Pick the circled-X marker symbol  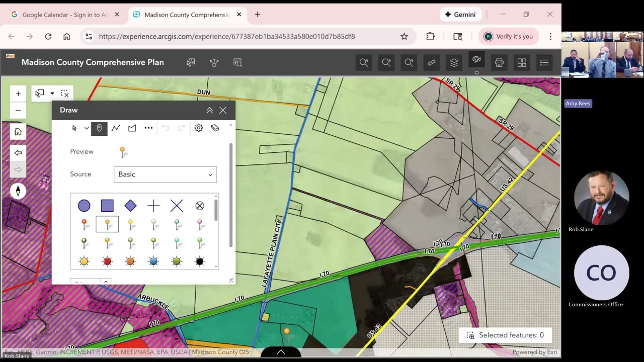[x=200, y=206]
